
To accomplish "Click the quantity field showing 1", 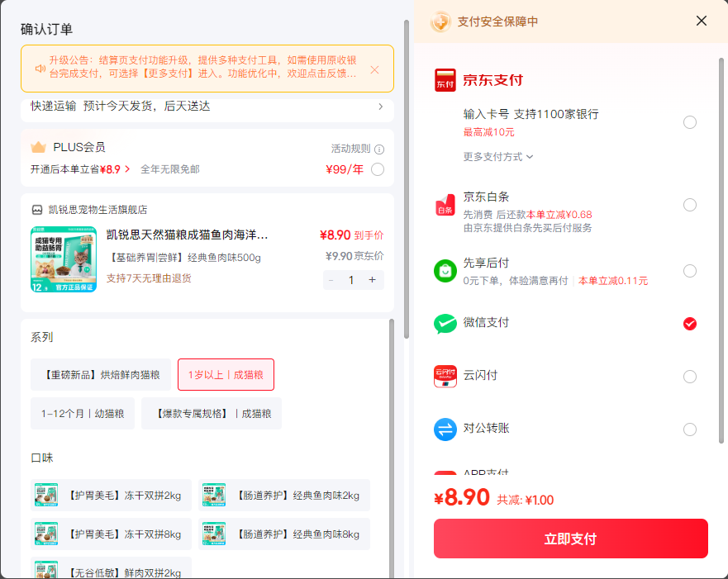I will 351,280.
